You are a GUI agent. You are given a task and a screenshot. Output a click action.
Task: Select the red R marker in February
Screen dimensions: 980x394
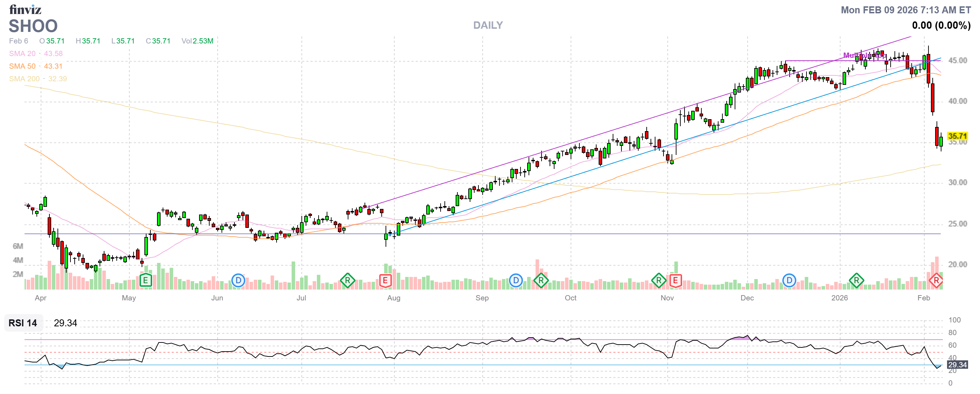[x=936, y=281]
